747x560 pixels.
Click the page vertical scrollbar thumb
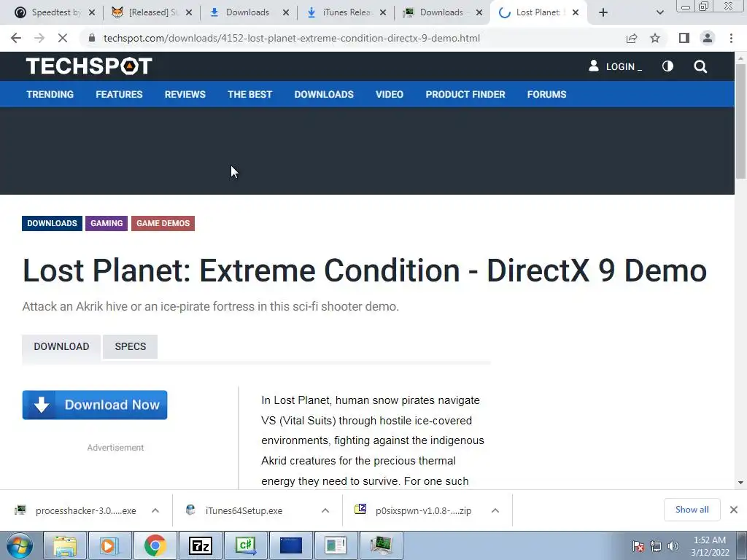coord(740,122)
